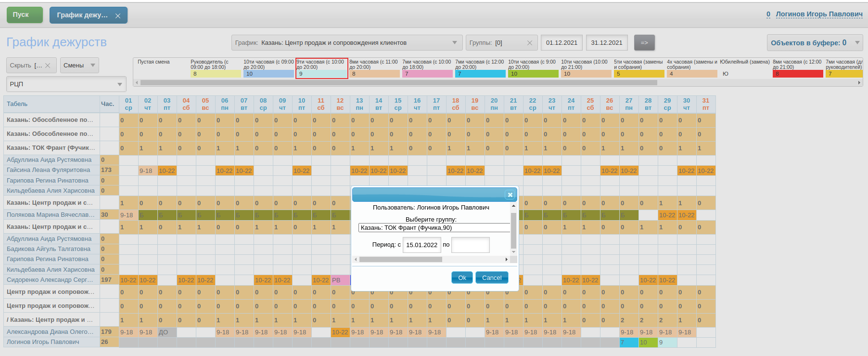Click the 04 сб date column header
This screenshot has height=356, width=868.
point(186,104)
